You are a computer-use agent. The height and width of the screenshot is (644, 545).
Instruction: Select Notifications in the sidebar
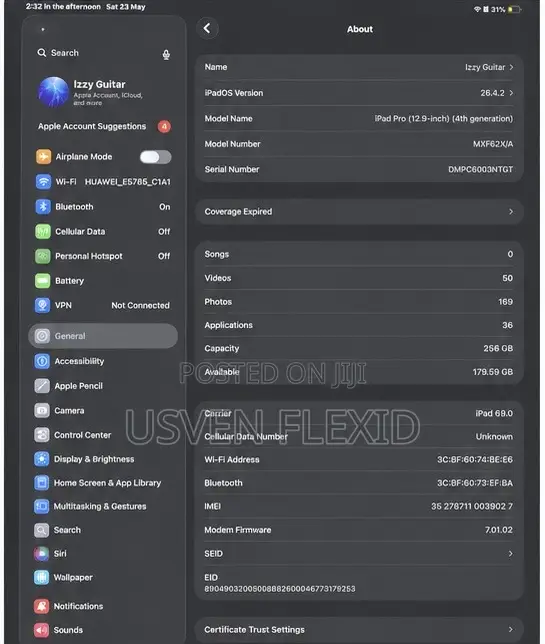pos(103,606)
